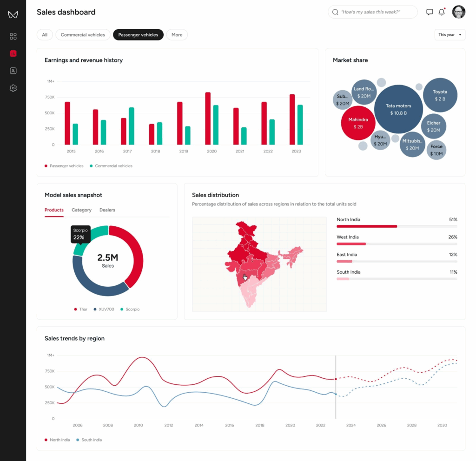
Task: Toggle South India legend in trends chart
Action: point(89,440)
